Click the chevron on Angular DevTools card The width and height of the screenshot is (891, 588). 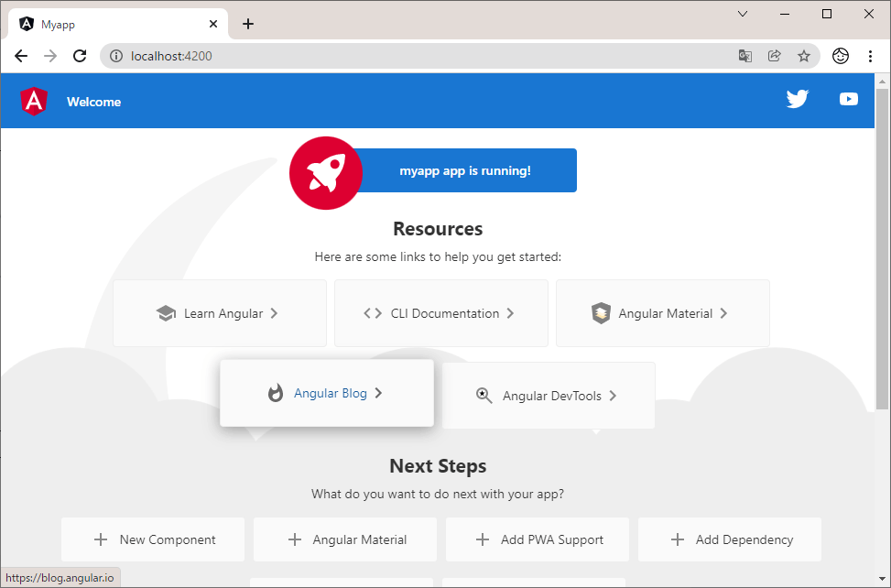(613, 396)
